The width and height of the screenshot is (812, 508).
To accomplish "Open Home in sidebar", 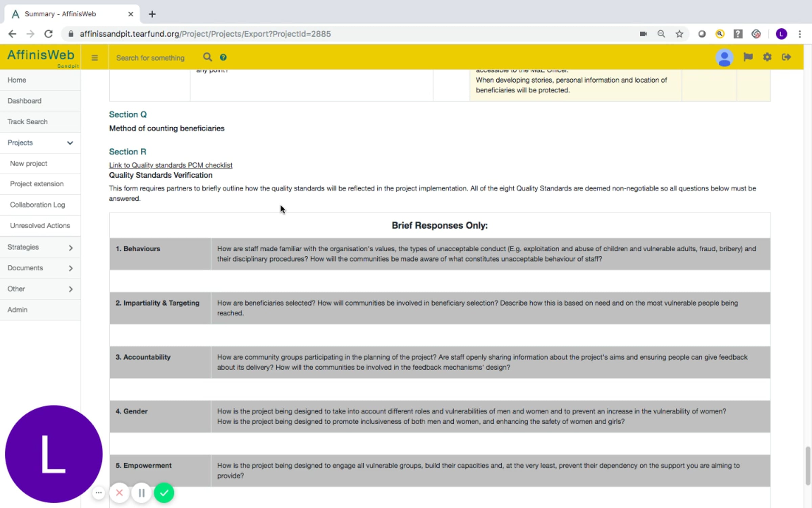I will (40, 80).
